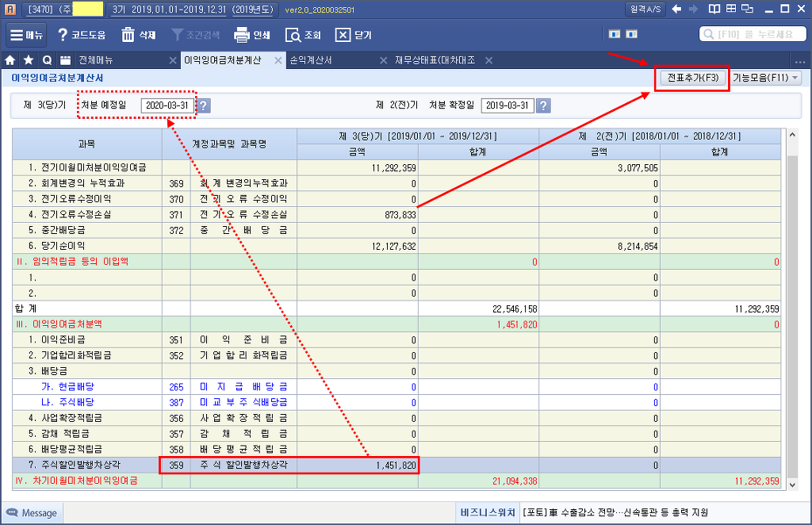
Task: Click scrollbar up arrow of the table
Action: point(792,135)
